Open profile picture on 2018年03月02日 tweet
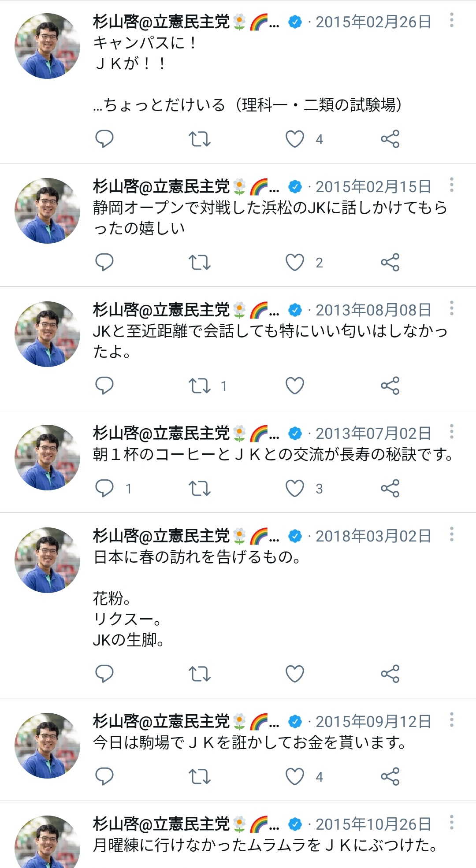This screenshot has width=476, height=868. (x=47, y=560)
